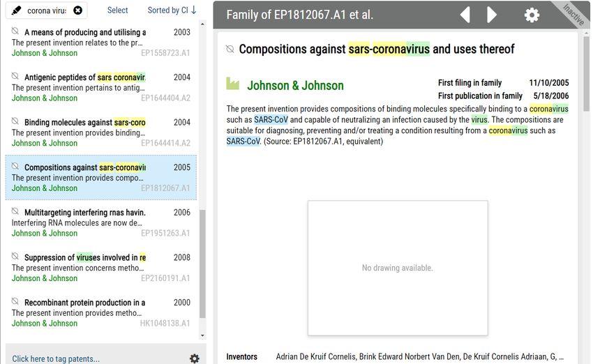
Task: Go to previous patent family arrow
Action: pyautogui.click(x=465, y=15)
